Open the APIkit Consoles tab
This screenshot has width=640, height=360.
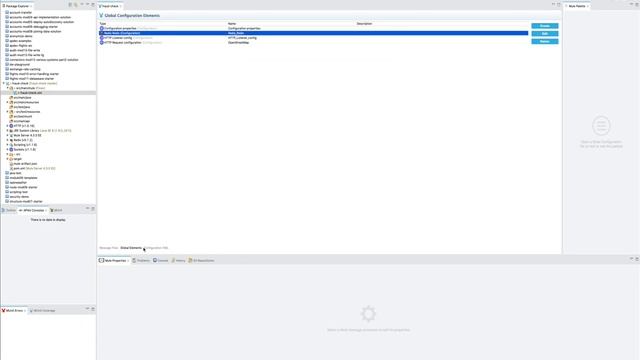tap(33, 210)
